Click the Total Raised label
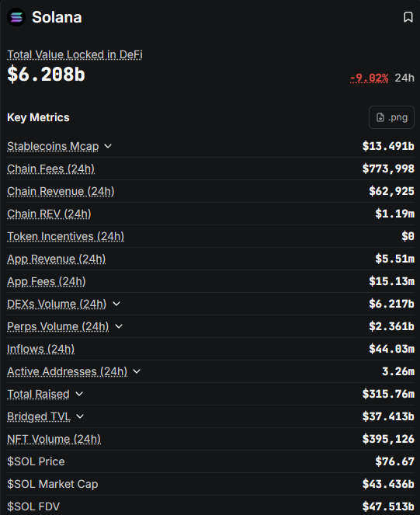The width and height of the screenshot is (420, 515). 38,394
